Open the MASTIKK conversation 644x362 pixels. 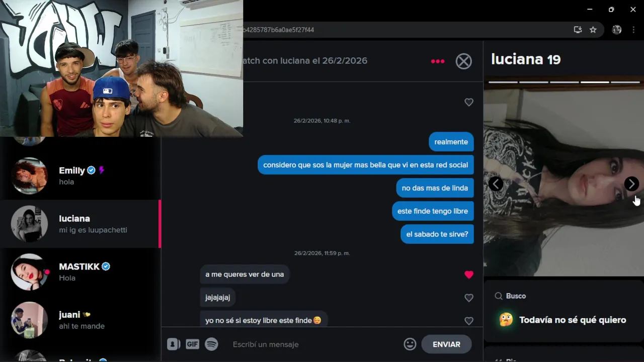click(x=80, y=272)
